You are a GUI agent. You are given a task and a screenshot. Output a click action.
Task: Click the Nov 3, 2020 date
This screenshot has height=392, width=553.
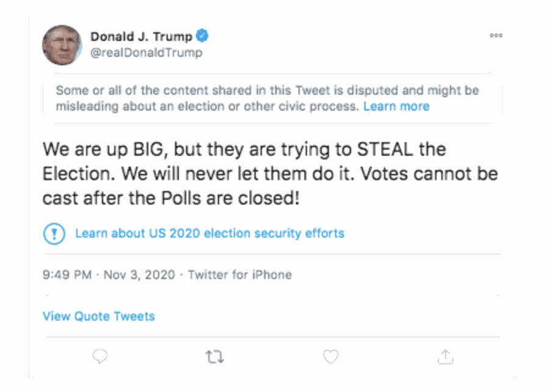139,274
